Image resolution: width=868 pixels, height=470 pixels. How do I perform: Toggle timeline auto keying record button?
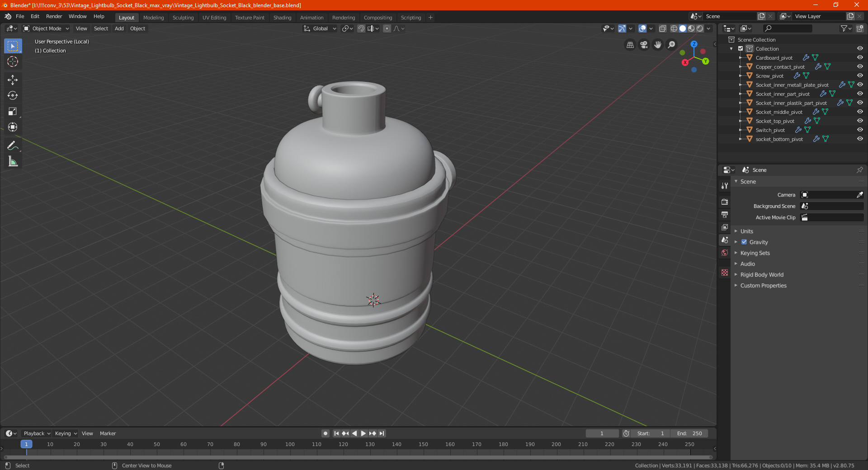[x=325, y=433]
